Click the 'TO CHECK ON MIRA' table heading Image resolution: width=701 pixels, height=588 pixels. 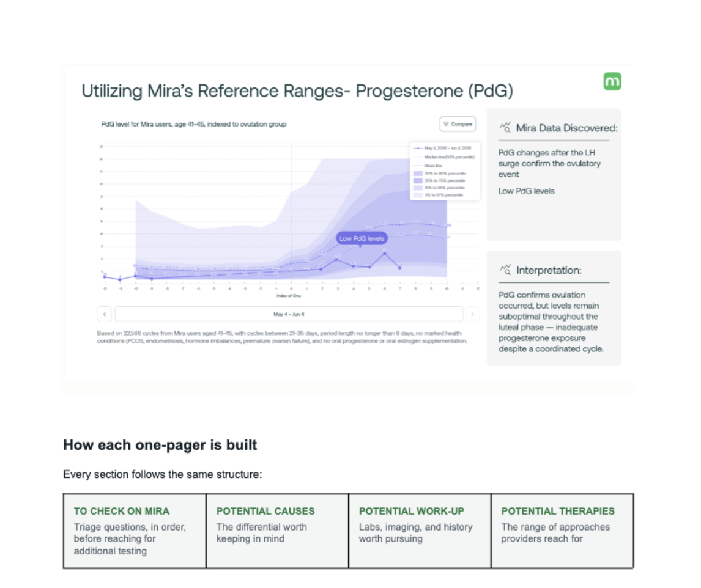coord(122,511)
